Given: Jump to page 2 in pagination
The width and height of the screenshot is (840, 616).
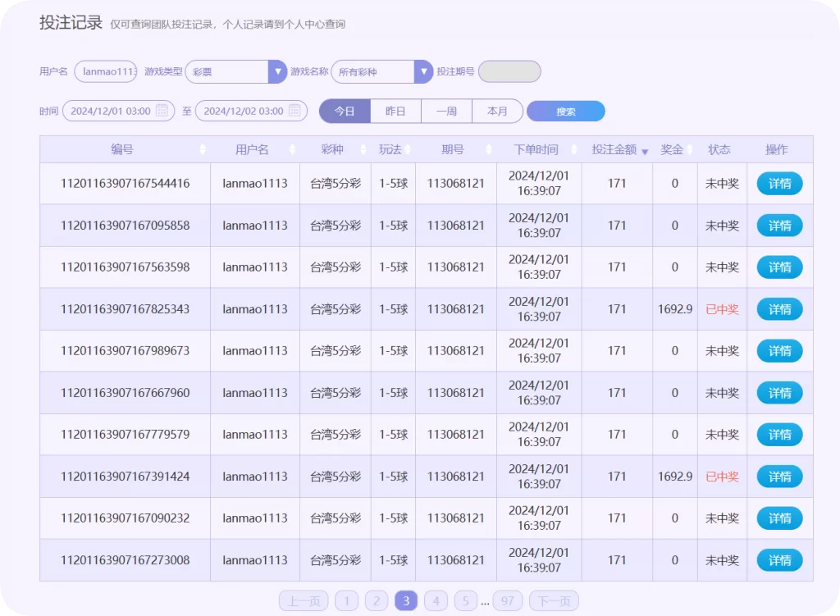Looking at the screenshot, I should (x=377, y=601).
